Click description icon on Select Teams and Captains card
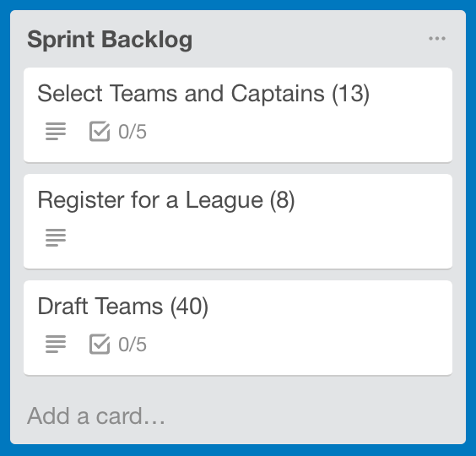The width and height of the screenshot is (476, 456). (x=56, y=131)
